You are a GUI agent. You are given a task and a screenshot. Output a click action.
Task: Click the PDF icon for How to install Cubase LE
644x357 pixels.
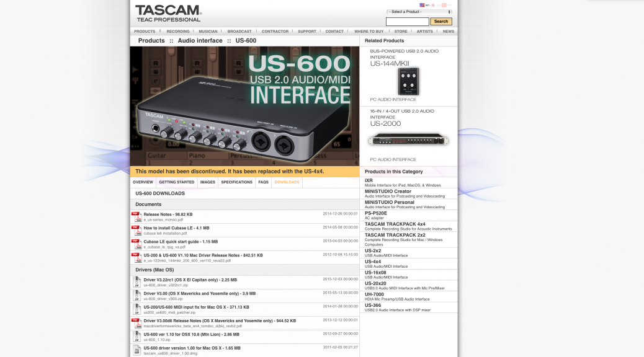[136, 230]
